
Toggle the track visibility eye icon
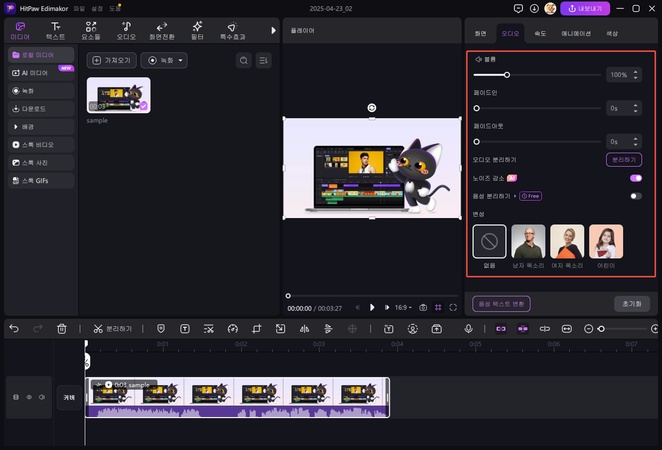(28, 397)
